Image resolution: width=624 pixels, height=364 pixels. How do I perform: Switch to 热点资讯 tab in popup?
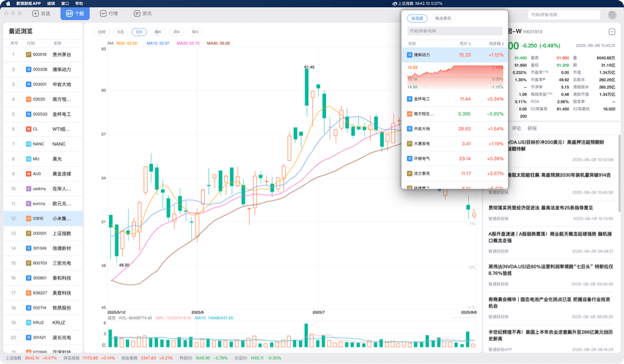click(443, 18)
